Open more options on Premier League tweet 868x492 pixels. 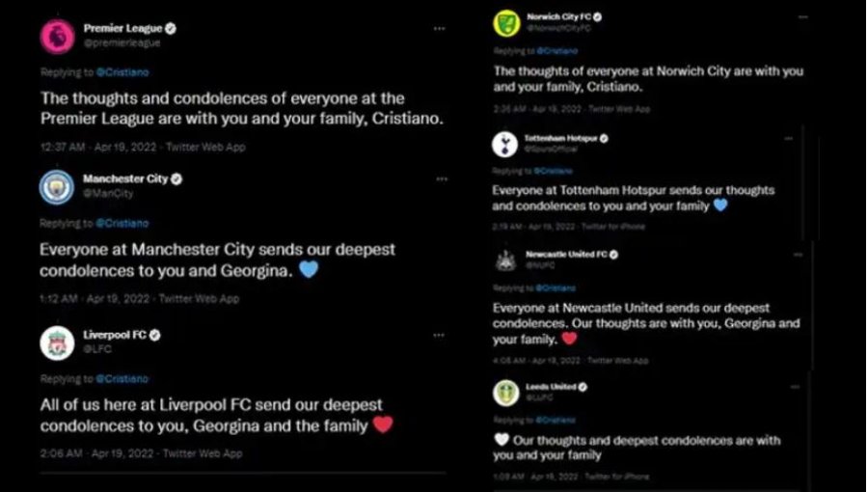(x=440, y=29)
